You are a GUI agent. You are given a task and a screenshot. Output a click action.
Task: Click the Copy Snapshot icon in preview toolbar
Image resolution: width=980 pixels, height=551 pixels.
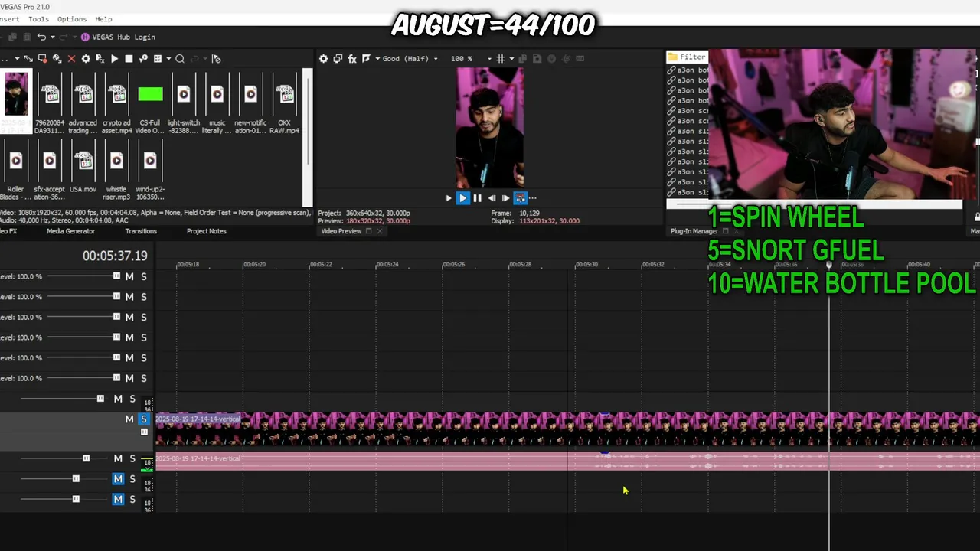tap(522, 58)
